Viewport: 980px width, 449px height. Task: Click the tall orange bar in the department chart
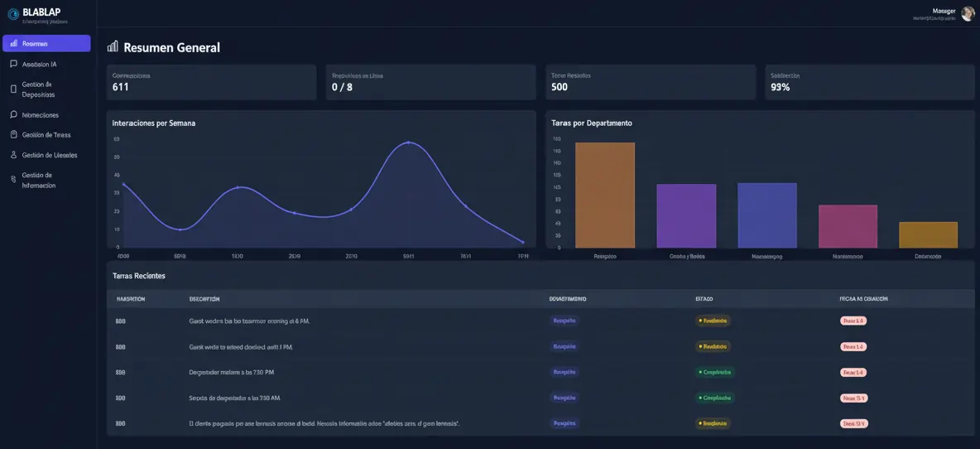[x=605, y=196]
